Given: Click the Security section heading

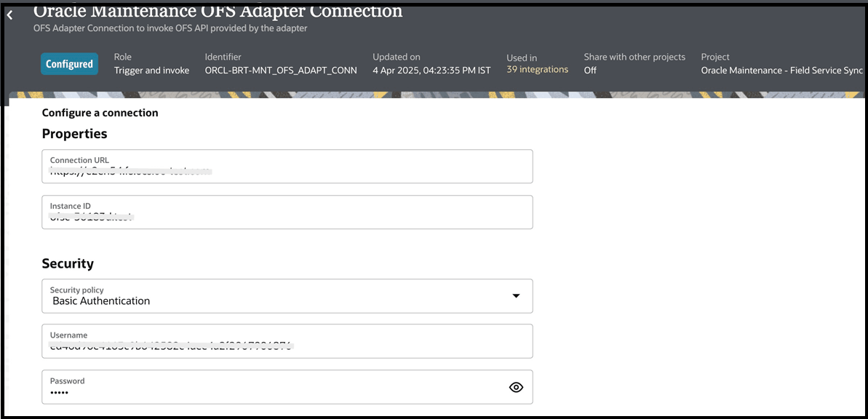Looking at the screenshot, I should click(x=68, y=263).
